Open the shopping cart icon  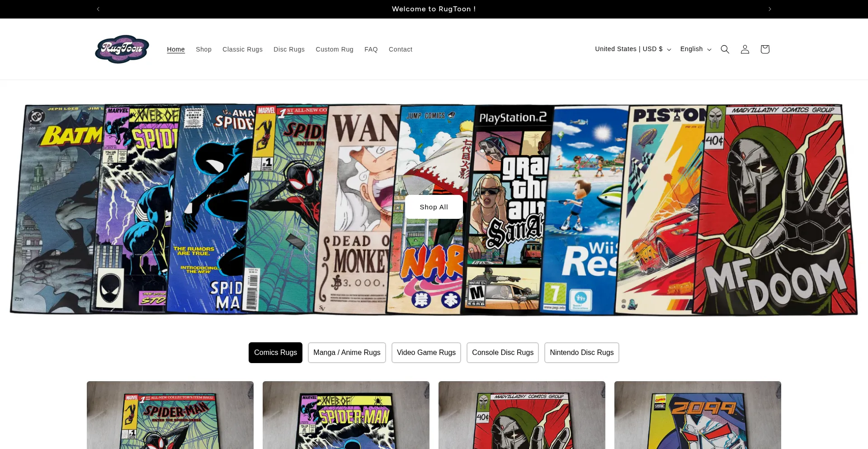click(765, 49)
